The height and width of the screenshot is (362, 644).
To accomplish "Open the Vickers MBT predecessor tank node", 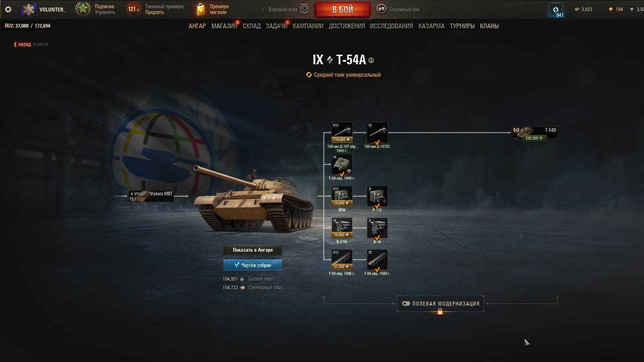I will (151, 196).
